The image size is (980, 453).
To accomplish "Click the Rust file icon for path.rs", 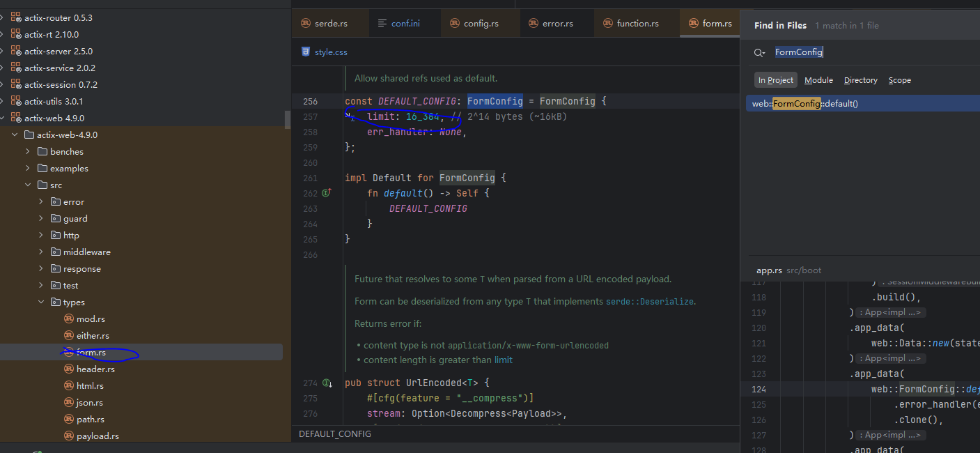I will [68, 419].
